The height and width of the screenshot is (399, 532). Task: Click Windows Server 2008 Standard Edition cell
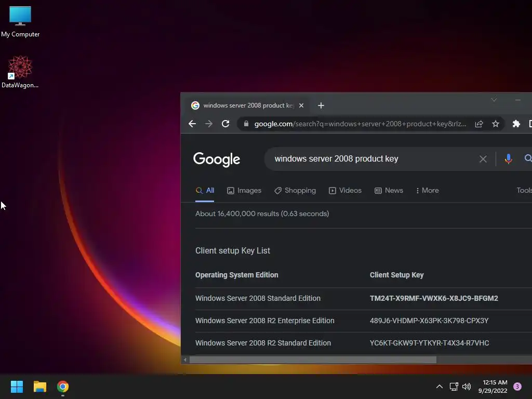[258, 298]
